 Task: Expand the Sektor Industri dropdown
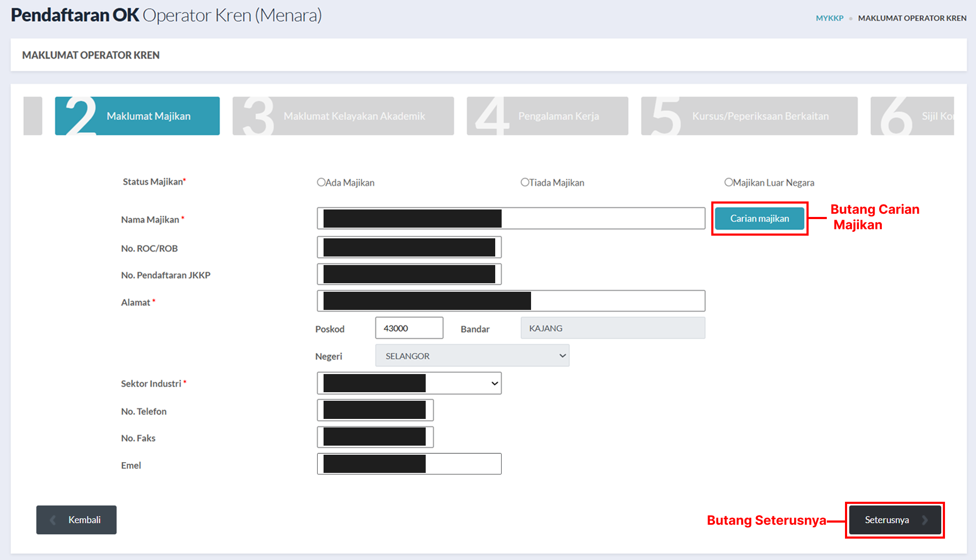[409, 383]
